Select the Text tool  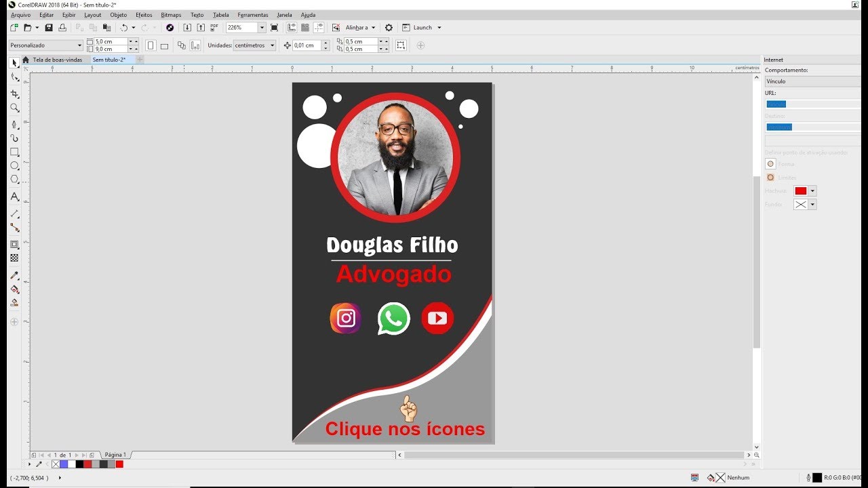tap(14, 197)
